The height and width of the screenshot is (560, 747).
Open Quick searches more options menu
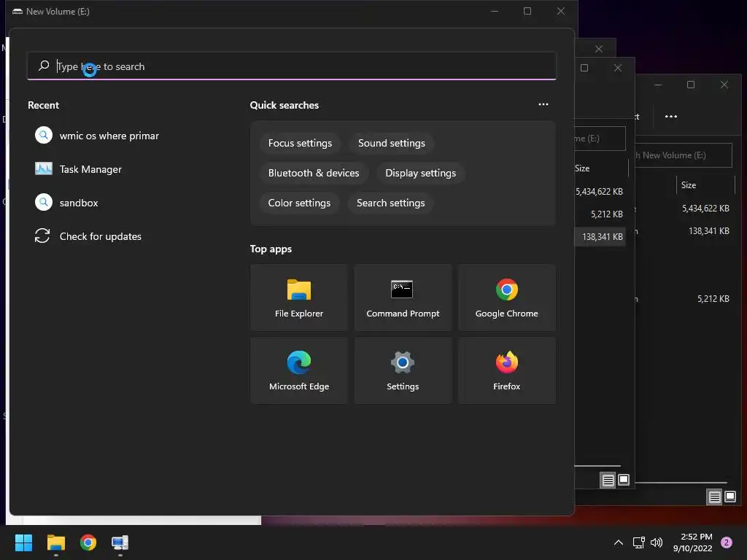[543, 104]
